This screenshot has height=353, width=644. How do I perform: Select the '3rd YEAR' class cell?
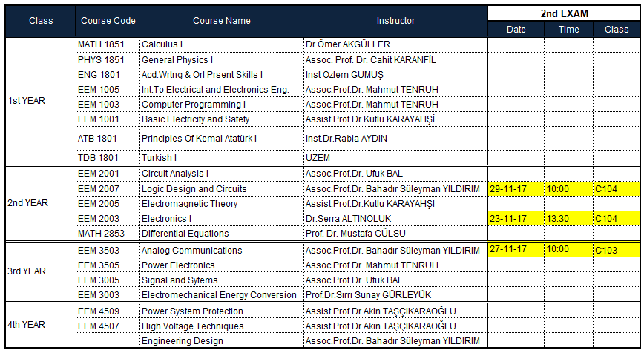pyautogui.click(x=41, y=271)
